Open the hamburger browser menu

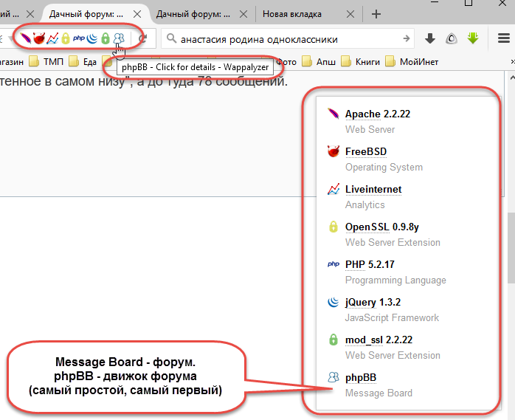503,39
